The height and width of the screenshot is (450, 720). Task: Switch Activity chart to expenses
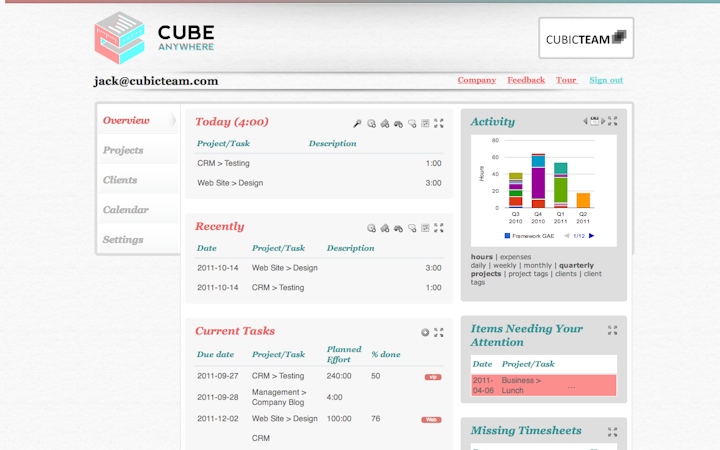[x=515, y=257]
